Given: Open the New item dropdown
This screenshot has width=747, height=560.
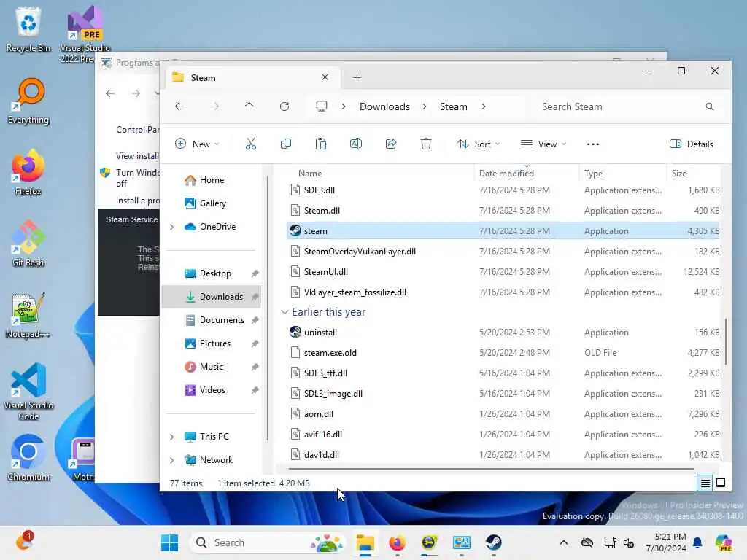Looking at the screenshot, I should [197, 144].
